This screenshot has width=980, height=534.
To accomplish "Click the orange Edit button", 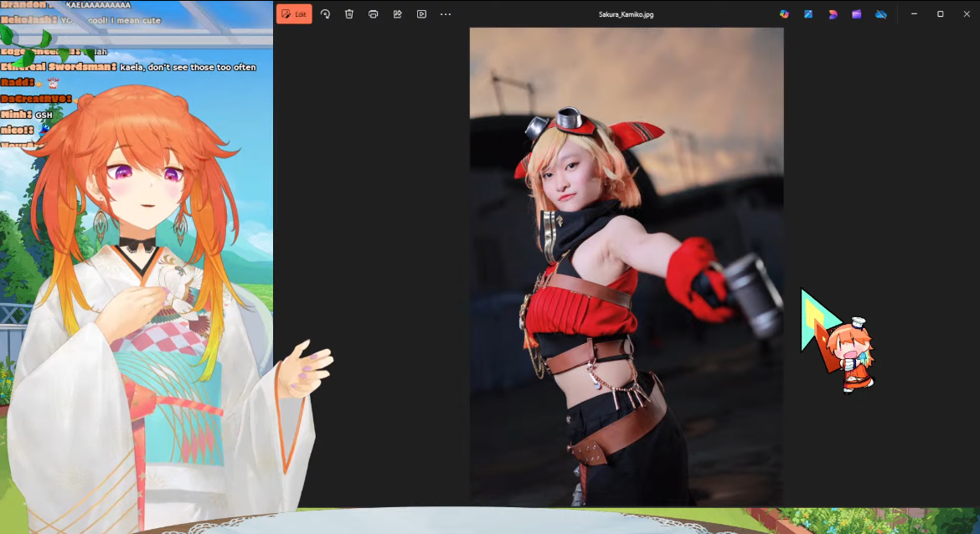I will 294,13.
